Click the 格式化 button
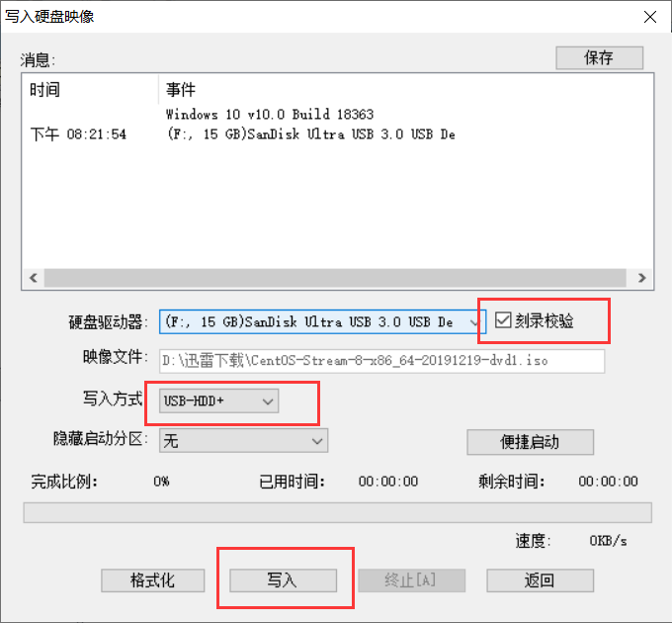This screenshot has width=672, height=623. (152, 580)
